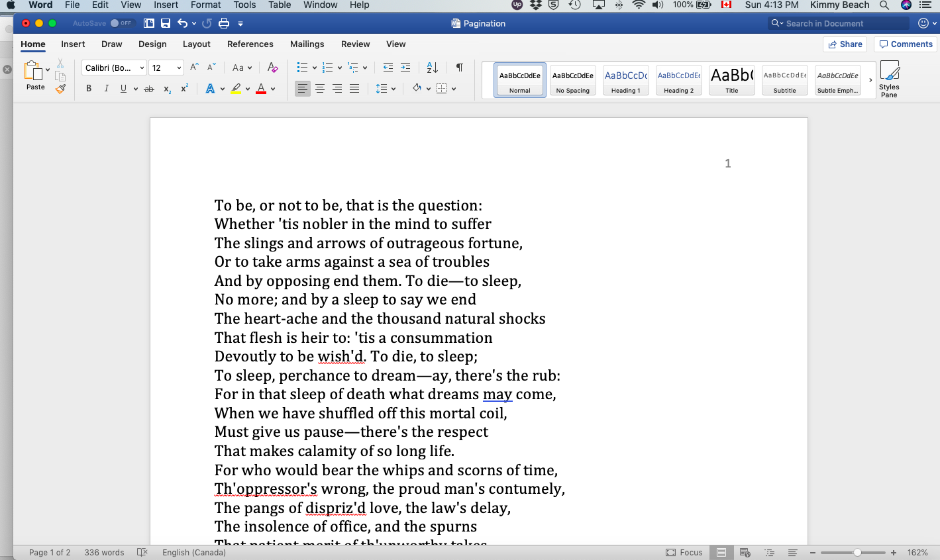Click the 336 words count
Viewport: 940px width, 560px height.
coord(104,552)
